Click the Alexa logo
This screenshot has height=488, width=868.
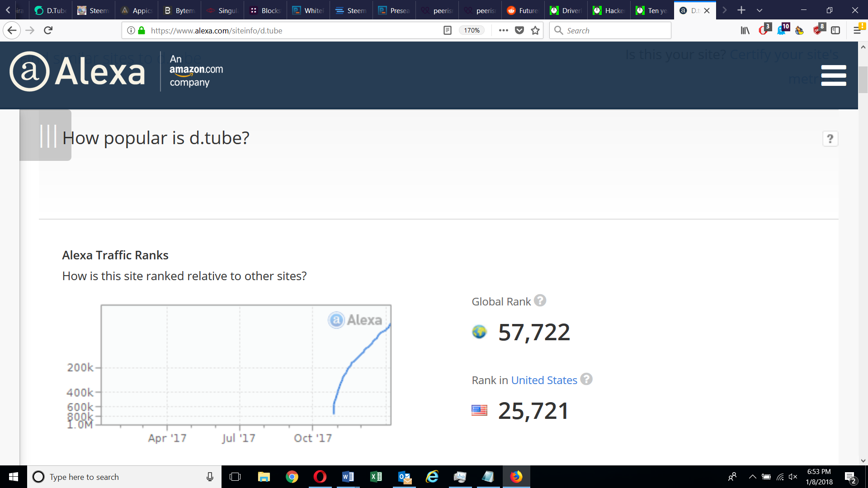[x=77, y=71]
